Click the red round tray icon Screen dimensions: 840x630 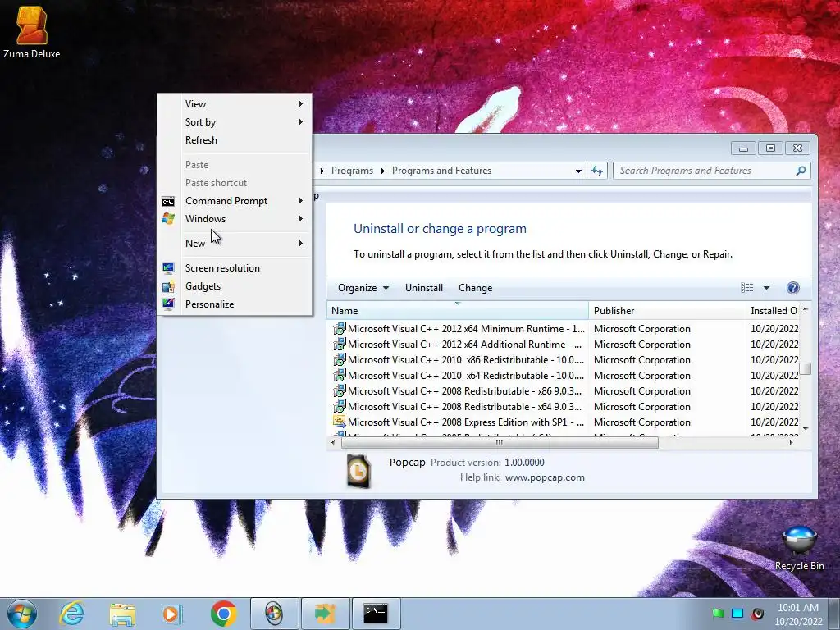757,614
